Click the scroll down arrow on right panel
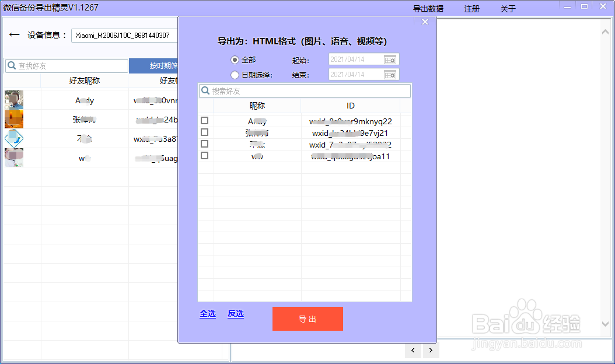Viewport: 615px width, 364px height. click(x=605, y=324)
